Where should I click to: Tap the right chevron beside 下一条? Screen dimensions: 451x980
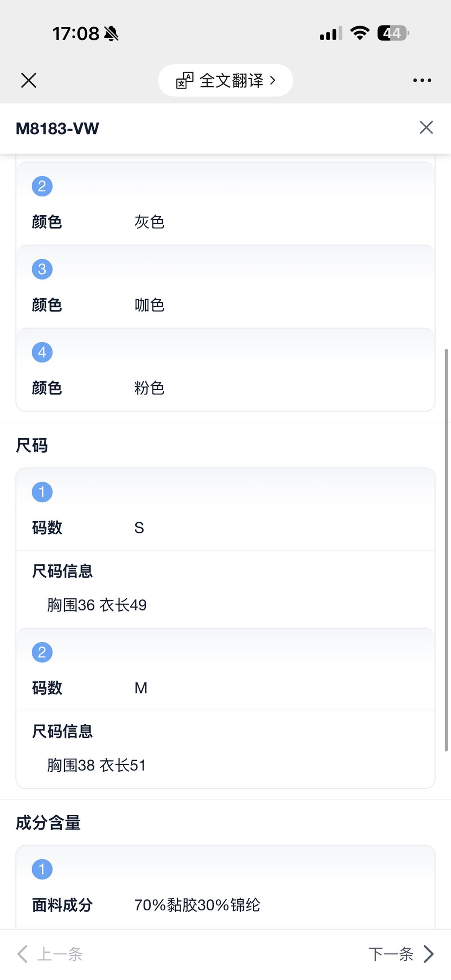429,954
